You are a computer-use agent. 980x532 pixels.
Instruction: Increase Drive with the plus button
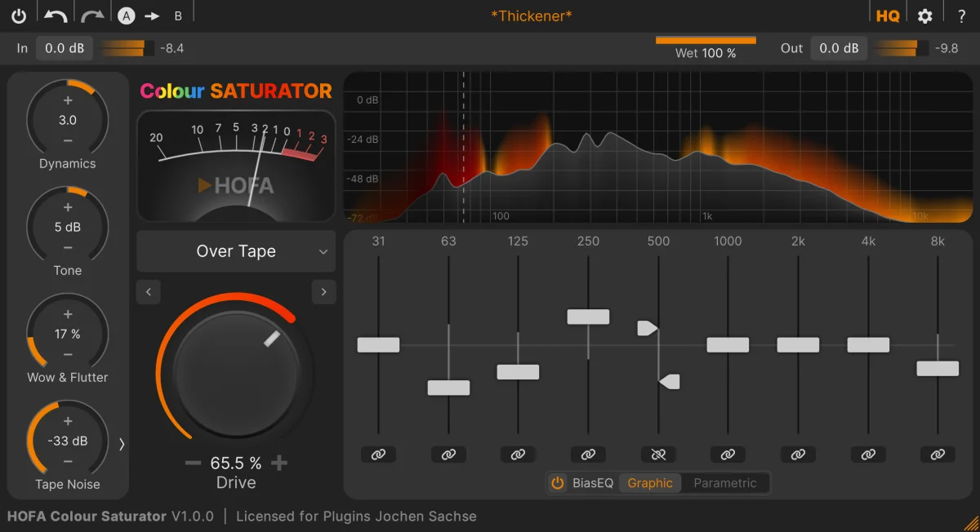pos(278,462)
